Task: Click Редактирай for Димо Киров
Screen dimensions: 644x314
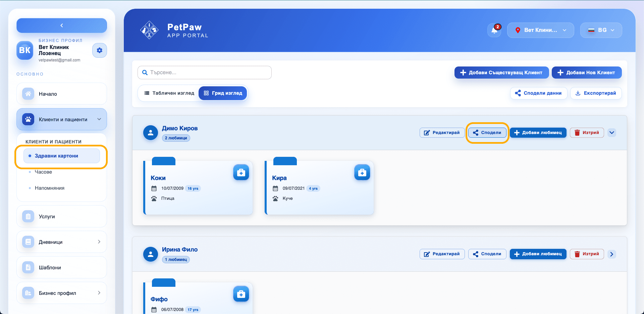Action: pos(442,133)
